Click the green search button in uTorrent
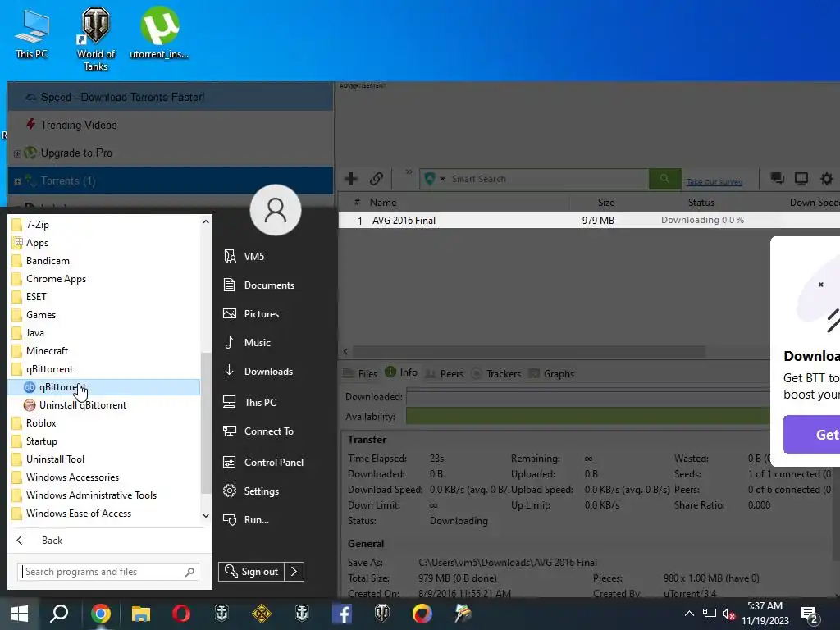The width and height of the screenshot is (840, 630). click(x=664, y=179)
